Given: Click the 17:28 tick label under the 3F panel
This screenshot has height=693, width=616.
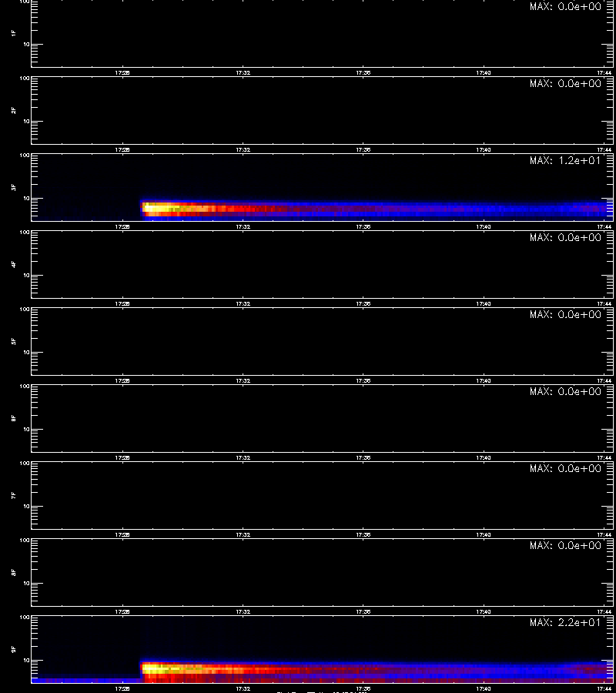Looking at the screenshot, I should [122, 226].
